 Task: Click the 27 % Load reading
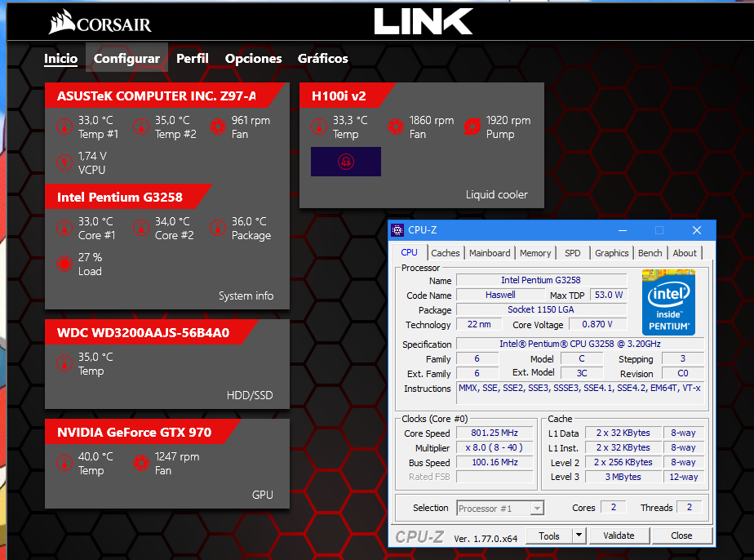coord(91,264)
